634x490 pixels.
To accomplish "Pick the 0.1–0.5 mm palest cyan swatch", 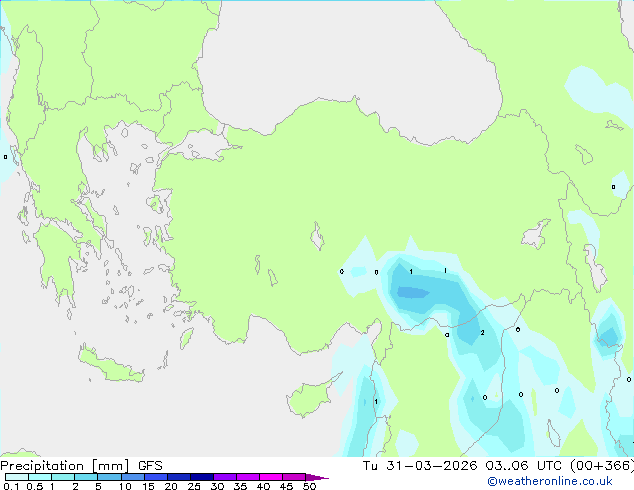I will 17,477.
